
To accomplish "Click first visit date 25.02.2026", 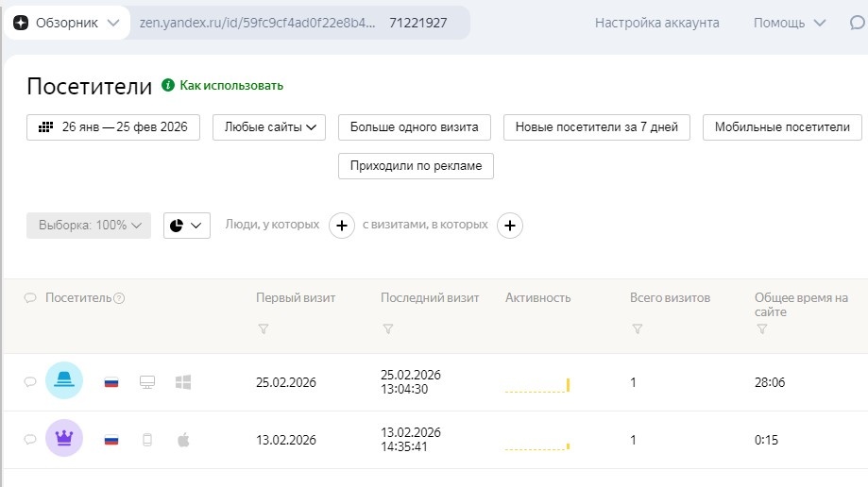I will pyautogui.click(x=285, y=382).
